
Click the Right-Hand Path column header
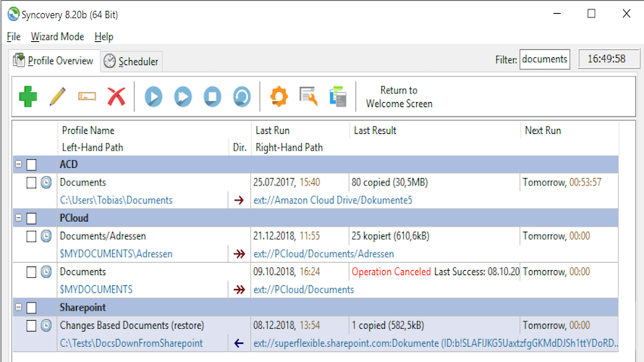[289, 148]
